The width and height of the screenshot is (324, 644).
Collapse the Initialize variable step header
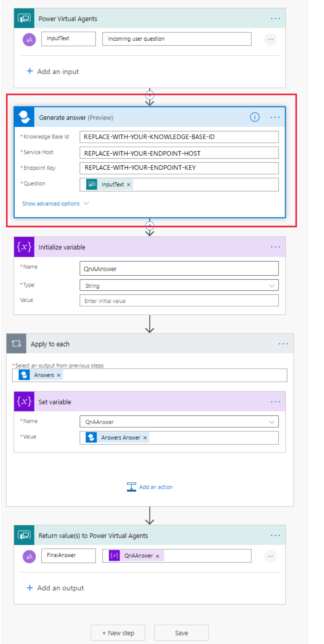(150, 247)
